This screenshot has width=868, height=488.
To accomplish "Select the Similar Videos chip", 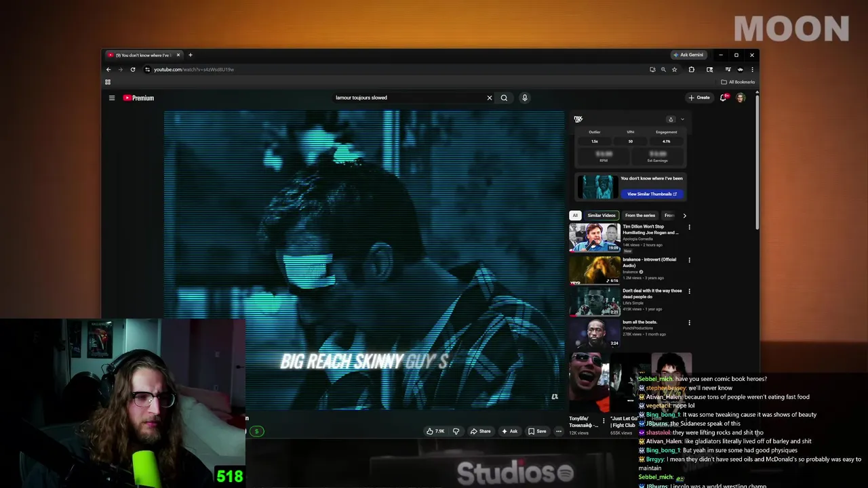I will pyautogui.click(x=601, y=216).
